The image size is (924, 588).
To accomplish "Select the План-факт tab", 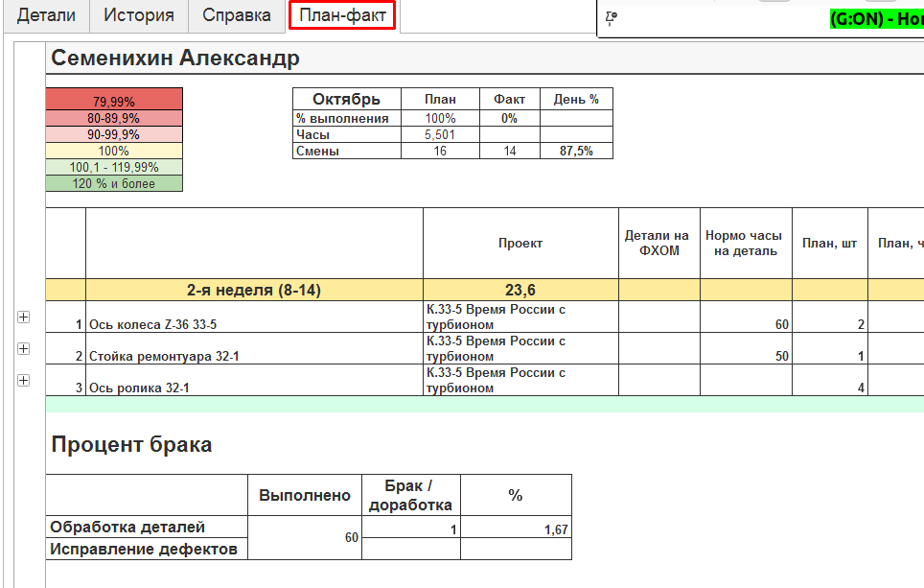I will [x=342, y=16].
